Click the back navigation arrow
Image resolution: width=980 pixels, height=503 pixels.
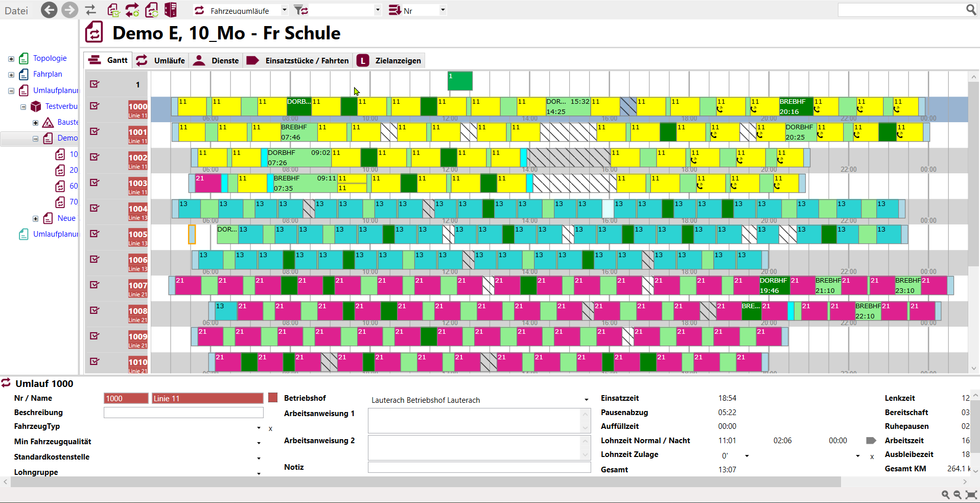49,10
